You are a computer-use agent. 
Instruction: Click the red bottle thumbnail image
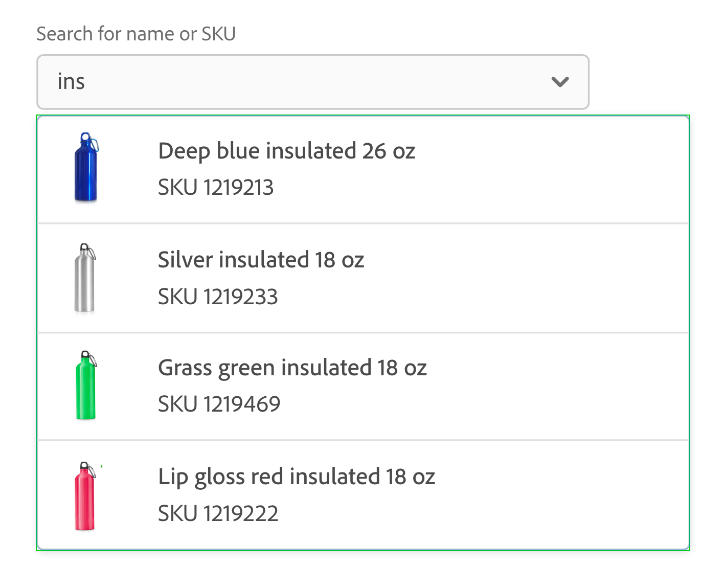click(x=85, y=496)
